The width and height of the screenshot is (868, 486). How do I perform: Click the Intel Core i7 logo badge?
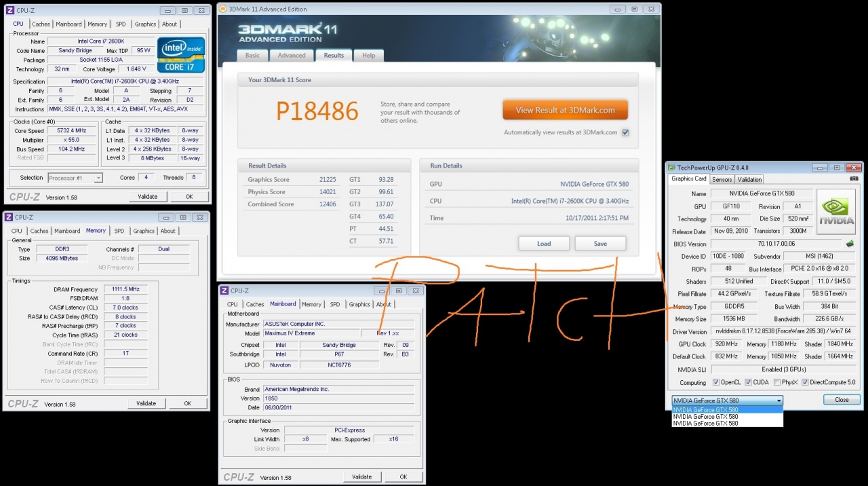pos(181,55)
